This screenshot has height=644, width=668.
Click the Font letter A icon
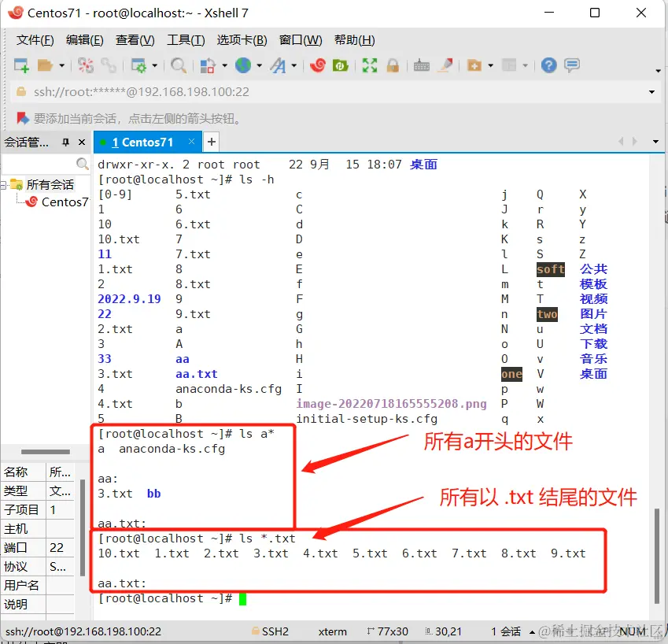(x=278, y=65)
